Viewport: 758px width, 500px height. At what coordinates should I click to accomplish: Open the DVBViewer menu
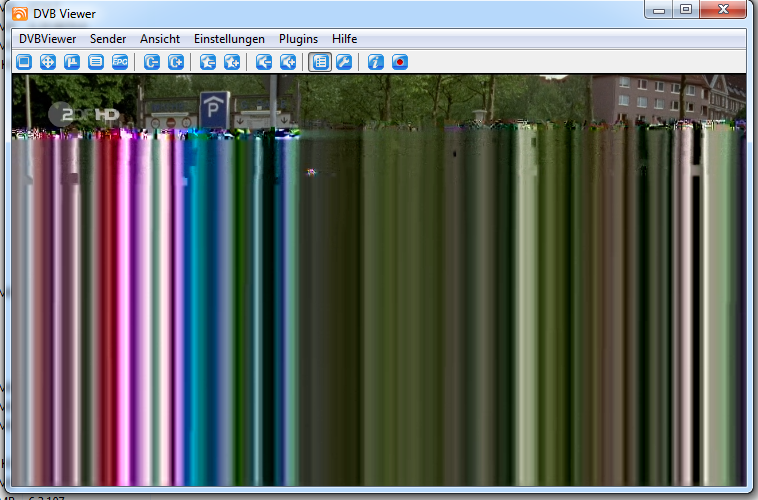pos(47,39)
